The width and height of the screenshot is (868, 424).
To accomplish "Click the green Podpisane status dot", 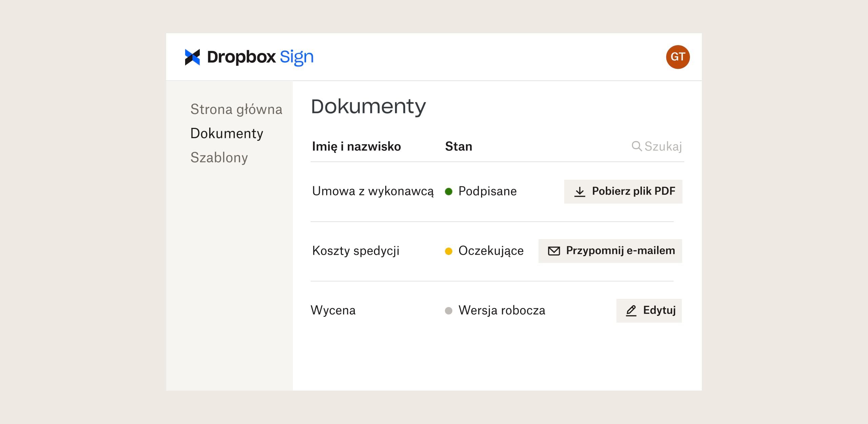I will click(449, 192).
